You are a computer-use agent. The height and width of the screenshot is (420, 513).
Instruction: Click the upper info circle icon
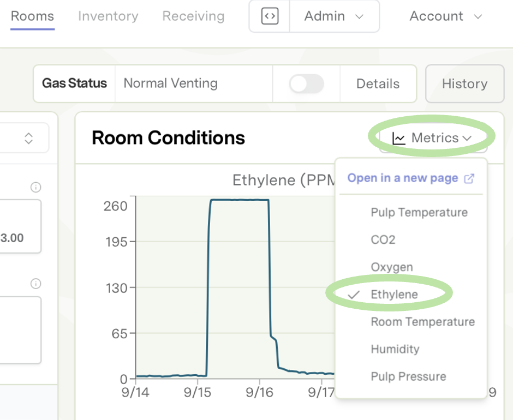36,188
